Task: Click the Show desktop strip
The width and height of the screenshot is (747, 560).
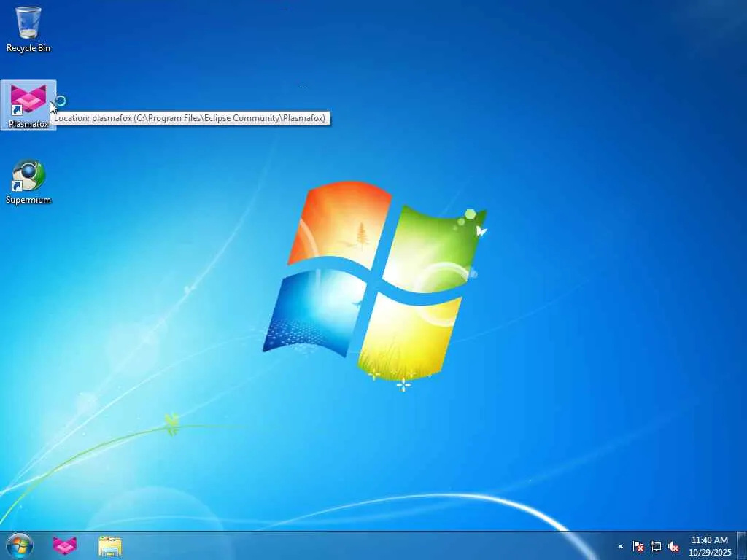Action: coord(742,545)
